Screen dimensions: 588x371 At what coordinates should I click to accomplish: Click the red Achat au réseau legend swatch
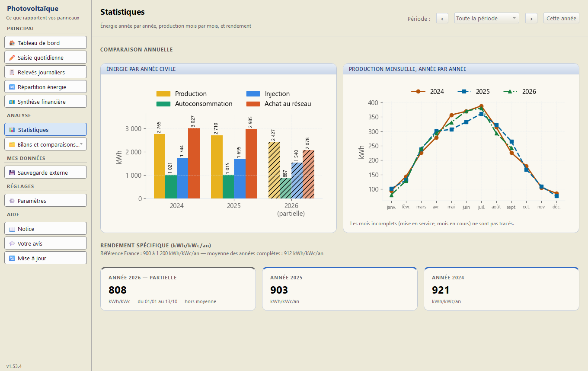click(253, 104)
